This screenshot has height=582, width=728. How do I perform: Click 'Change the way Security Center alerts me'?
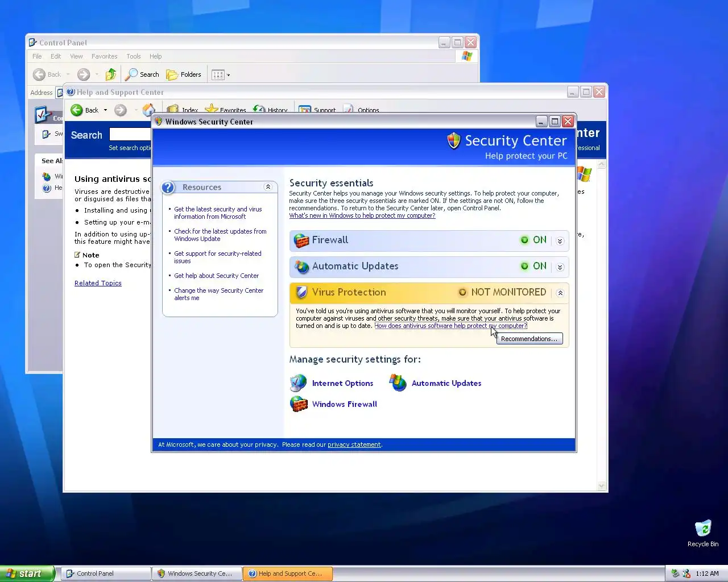click(218, 294)
